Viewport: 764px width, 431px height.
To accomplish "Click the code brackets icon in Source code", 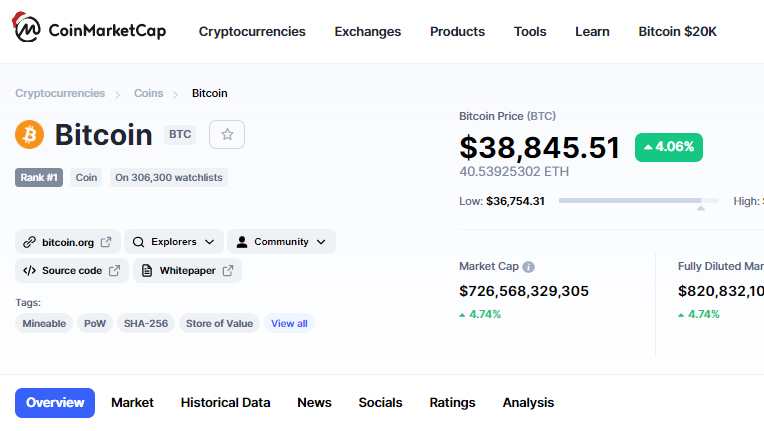I will click(29, 271).
